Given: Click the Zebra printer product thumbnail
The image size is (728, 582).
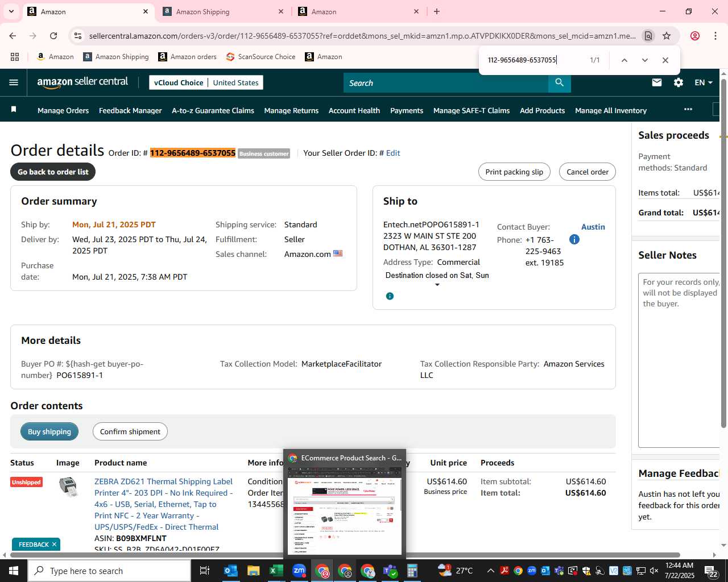Looking at the screenshot, I should click(69, 487).
